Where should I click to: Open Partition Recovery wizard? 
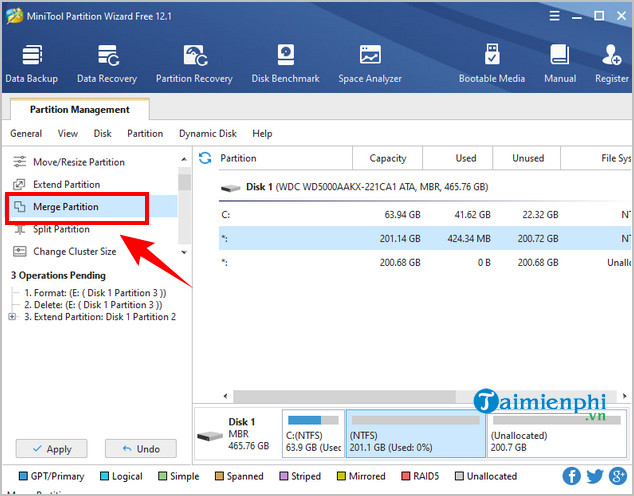[194, 64]
